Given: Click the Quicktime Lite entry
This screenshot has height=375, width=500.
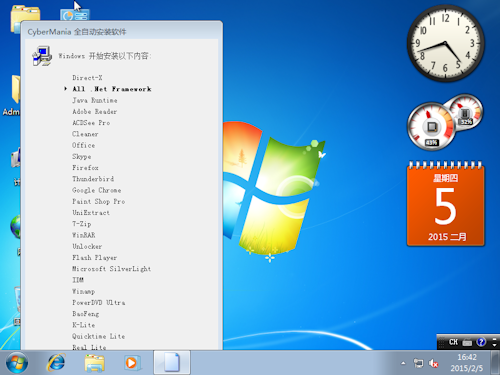Looking at the screenshot, I should [x=99, y=336].
